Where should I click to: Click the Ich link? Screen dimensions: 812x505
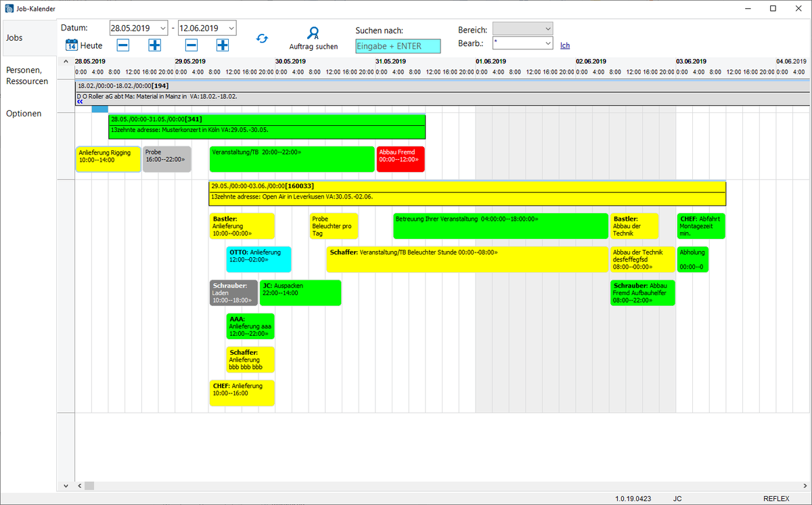click(x=565, y=45)
